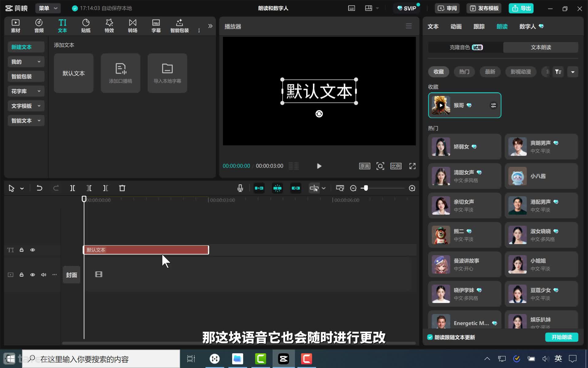
Task: Open the player hamburger menu
Action: tap(409, 26)
